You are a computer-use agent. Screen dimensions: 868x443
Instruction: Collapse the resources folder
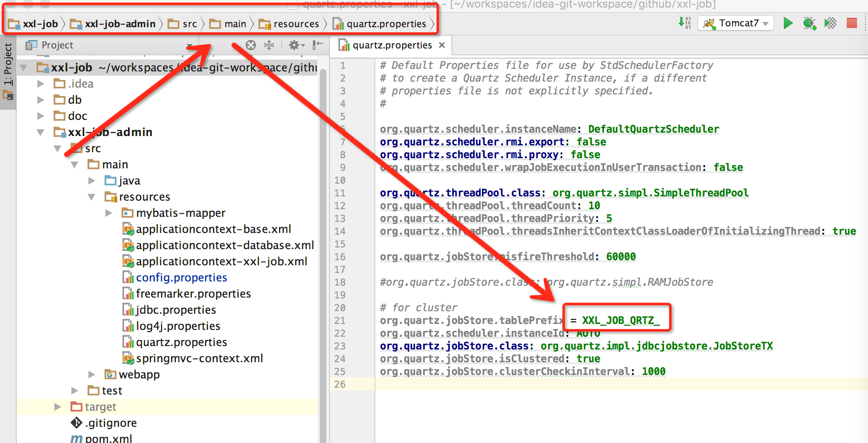click(92, 197)
